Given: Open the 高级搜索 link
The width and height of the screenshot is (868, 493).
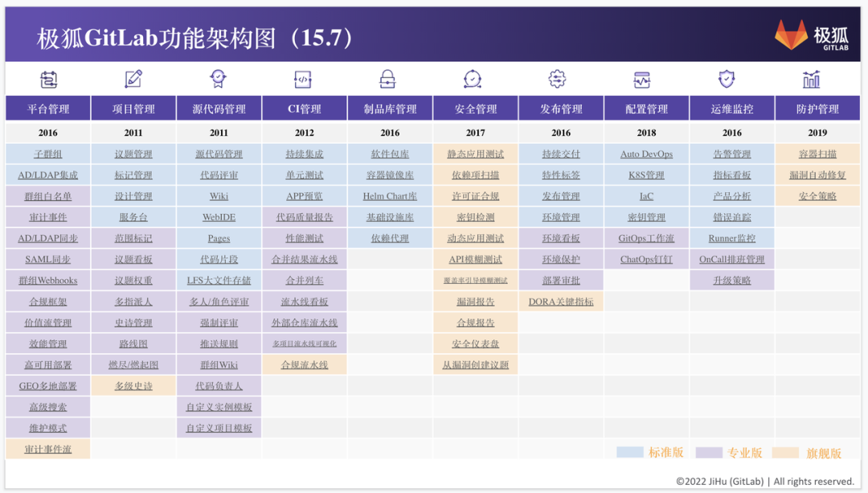Looking at the screenshot, I should point(48,407).
